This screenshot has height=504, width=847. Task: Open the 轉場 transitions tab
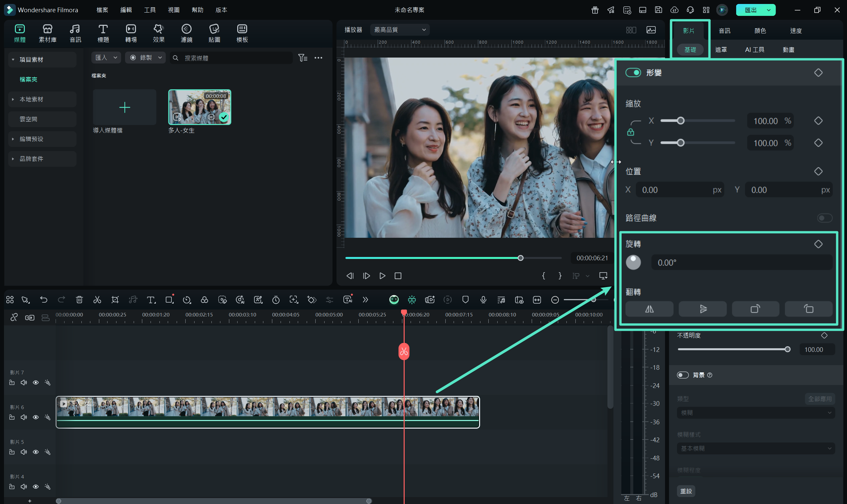tap(131, 33)
